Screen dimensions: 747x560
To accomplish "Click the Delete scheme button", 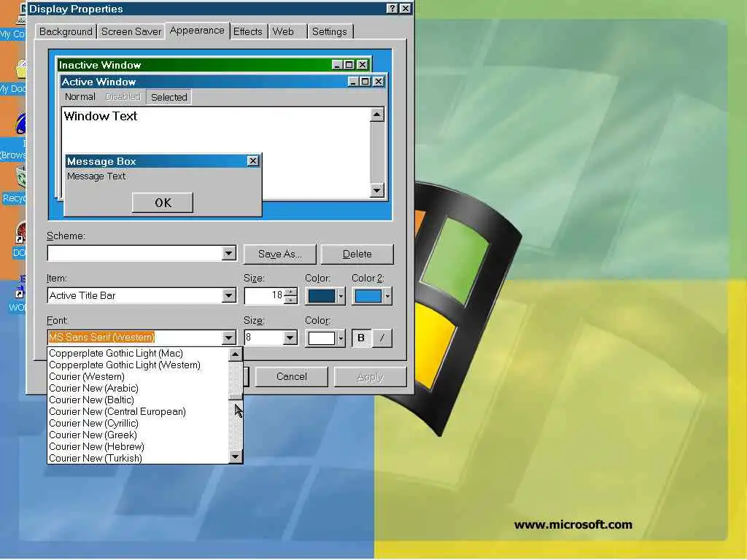I will pyautogui.click(x=357, y=254).
